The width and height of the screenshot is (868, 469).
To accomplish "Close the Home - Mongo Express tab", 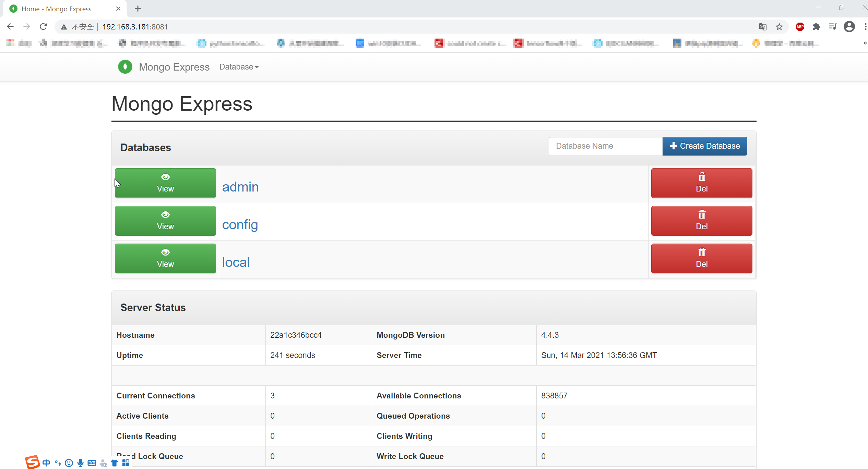I will 118,9.
